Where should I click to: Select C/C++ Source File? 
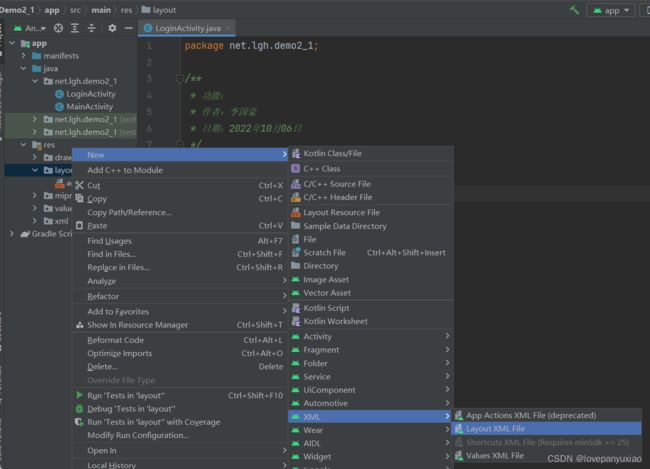coord(371,184)
